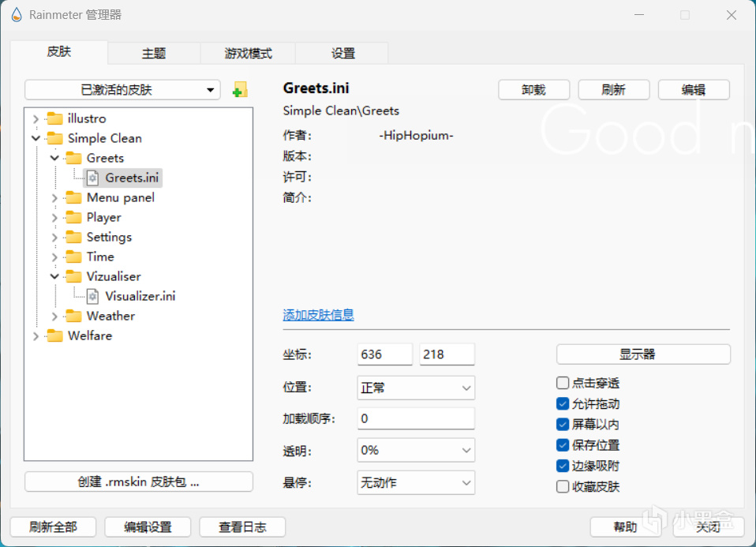Viewport: 756px width, 547px height.
Task: Close the Rainmeter manager window
Action: [x=732, y=15]
